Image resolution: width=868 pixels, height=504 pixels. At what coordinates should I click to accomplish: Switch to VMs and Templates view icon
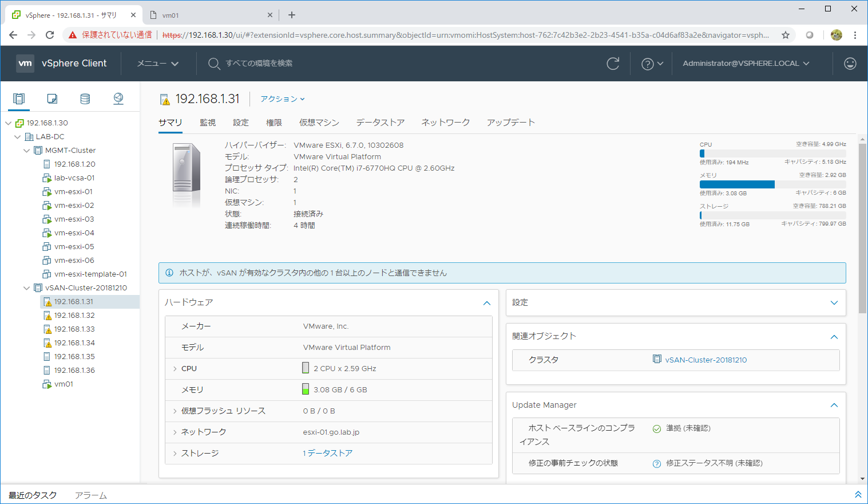(x=52, y=99)
